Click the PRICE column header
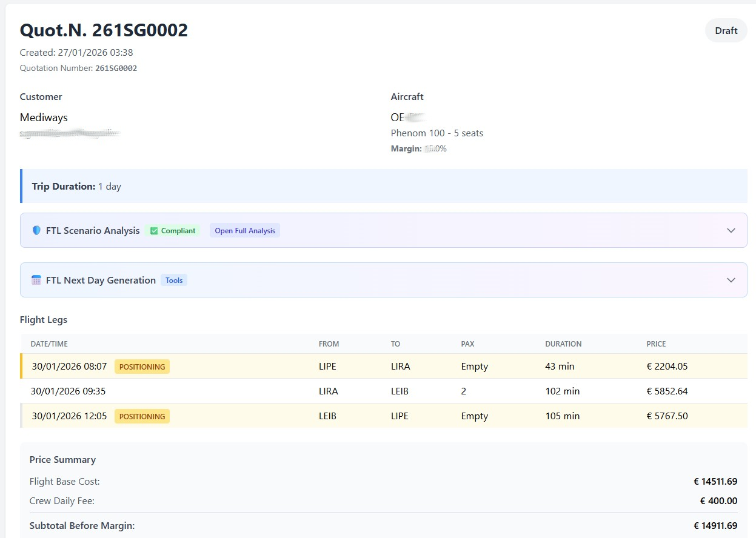 tap(656, 344)
